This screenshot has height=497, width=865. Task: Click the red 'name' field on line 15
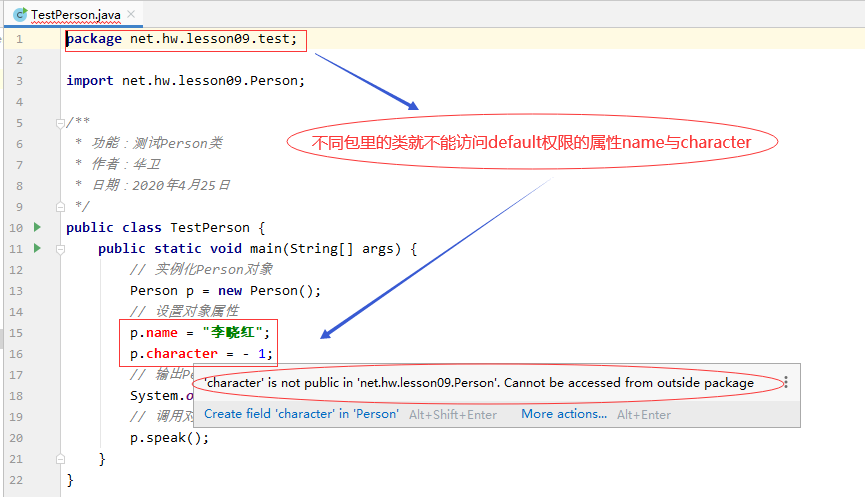pos(162,333)
